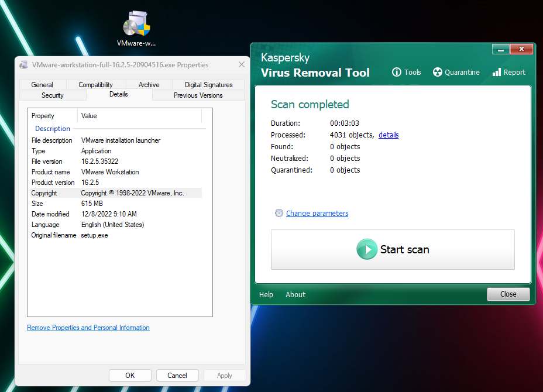Click the details link next to Processed
Image resolution: width=543 pixels, height=392 pixels.
point(389,135)
